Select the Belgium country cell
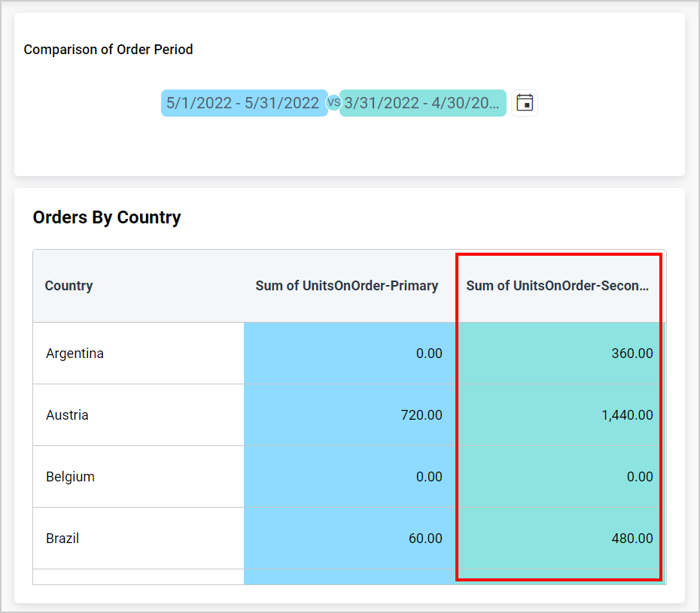700x613 pixels. [x=70, y=477]
